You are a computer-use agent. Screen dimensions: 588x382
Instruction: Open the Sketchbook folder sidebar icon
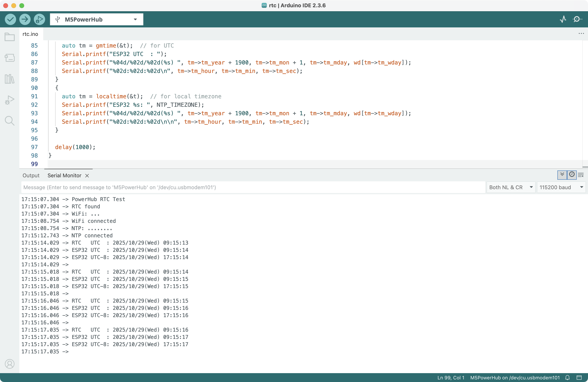(x=10, y=37)
